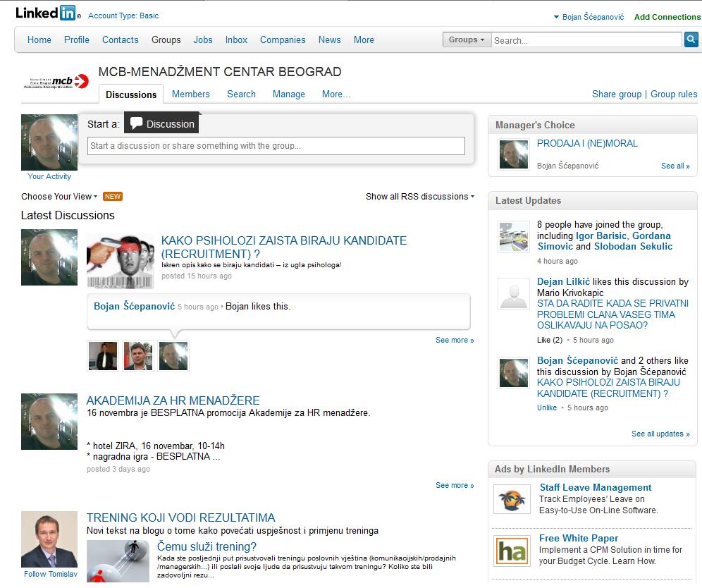Open Slobodan Sekulic's profile link
Screen dimensions: 702x588
(633, 246)
